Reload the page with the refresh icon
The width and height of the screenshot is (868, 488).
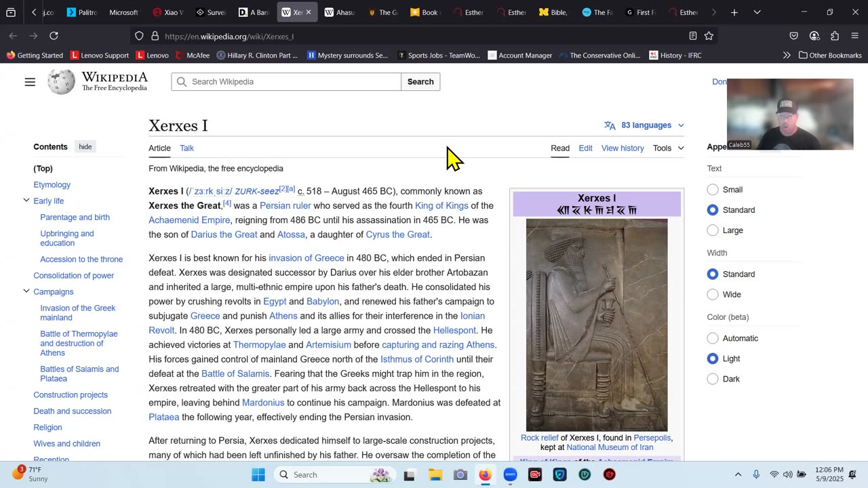[x=54, y=36]
